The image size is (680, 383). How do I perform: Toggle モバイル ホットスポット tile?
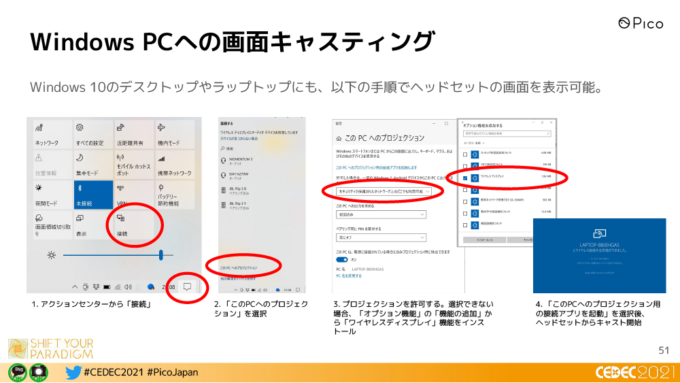[x=134, y=164]
